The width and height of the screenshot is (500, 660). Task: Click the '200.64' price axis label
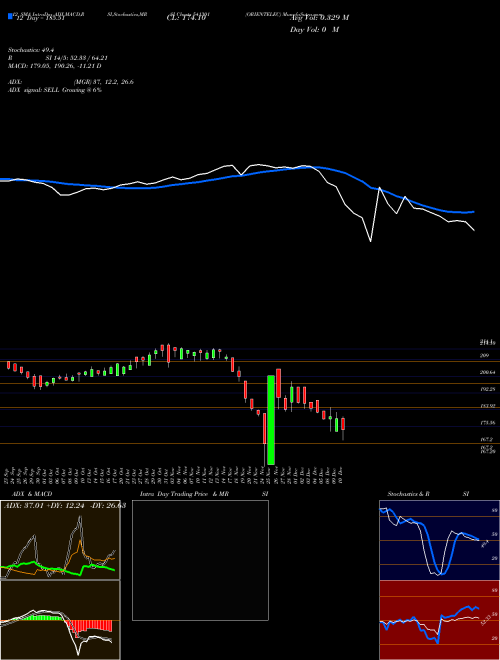(x=487, y=373)
